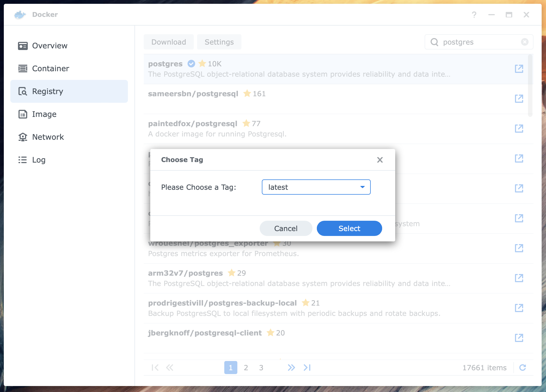
Task: Click external link icon right of Choose Tag title
Action: coord(519,158)
